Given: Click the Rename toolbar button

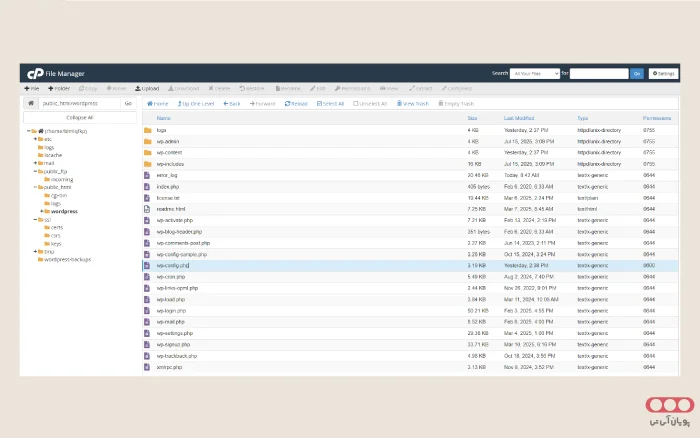Looking at the screenshot, I should [x=288, y=88].
